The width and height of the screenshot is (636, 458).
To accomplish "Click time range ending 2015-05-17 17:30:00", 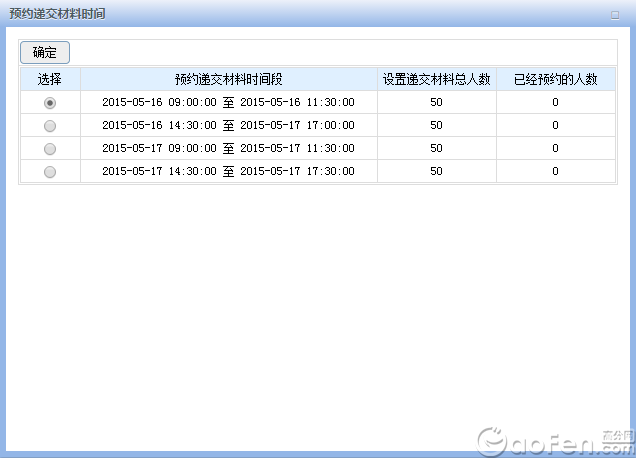I will coord(228,171).
